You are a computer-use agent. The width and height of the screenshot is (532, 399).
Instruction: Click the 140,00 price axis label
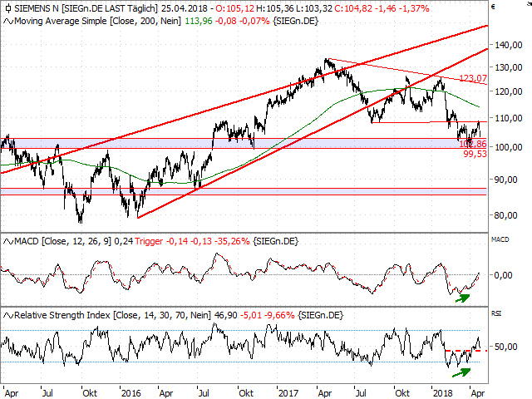[509, 45]
